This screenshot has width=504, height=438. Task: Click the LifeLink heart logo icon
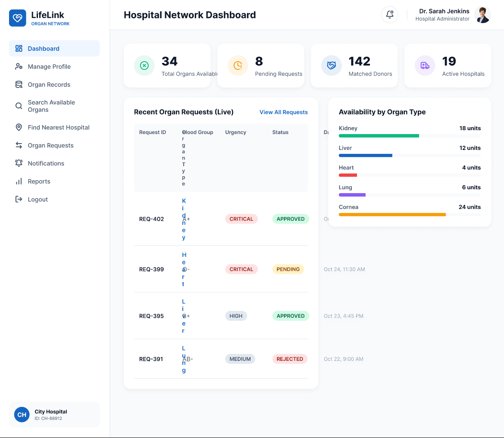(17, 18)
